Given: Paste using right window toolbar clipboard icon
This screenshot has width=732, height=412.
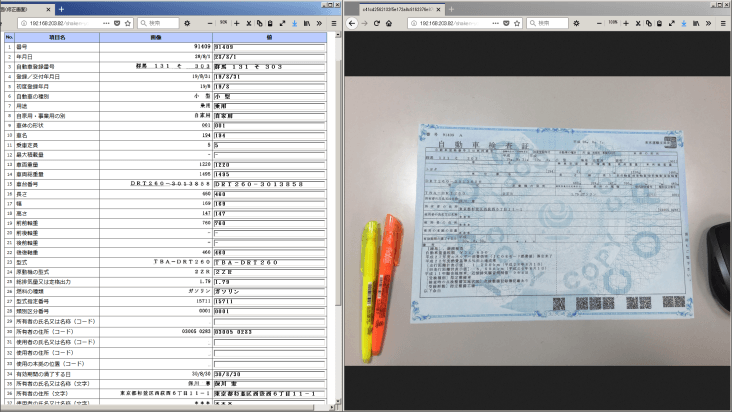Looking at the screenshot, I should click(x=659, y=23).
